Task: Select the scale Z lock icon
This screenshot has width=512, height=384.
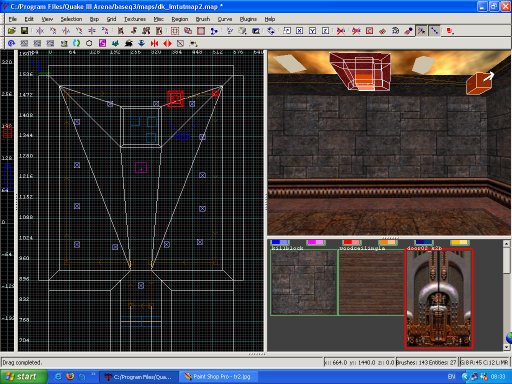Action: (326, 31)
